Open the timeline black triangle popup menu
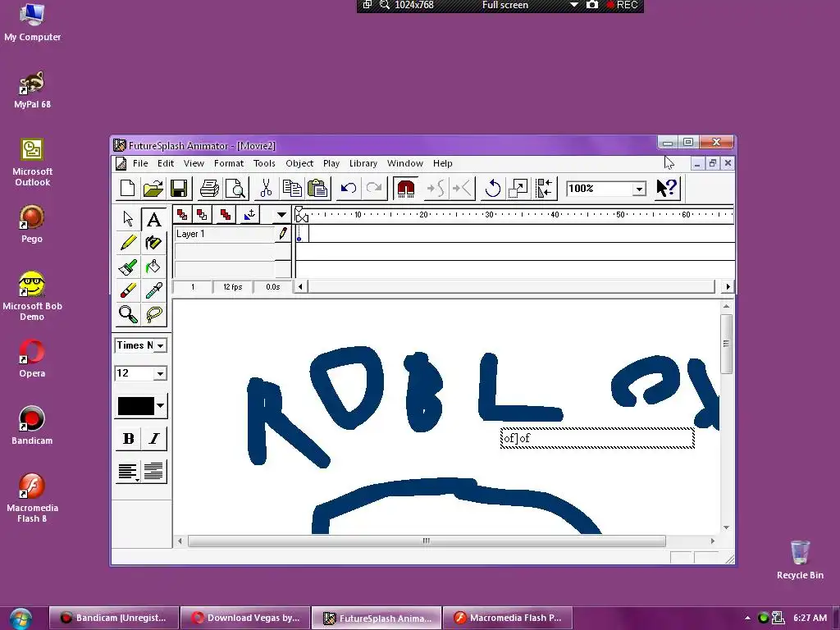840x630 pixels. coord(281,215)
